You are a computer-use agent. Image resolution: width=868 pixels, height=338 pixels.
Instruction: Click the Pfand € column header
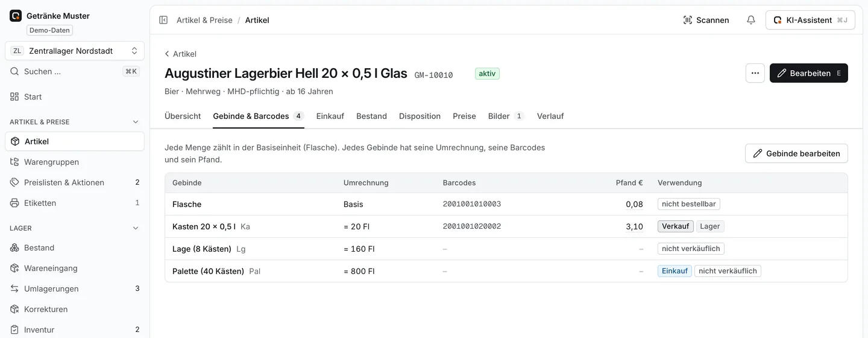coord(629,182)
